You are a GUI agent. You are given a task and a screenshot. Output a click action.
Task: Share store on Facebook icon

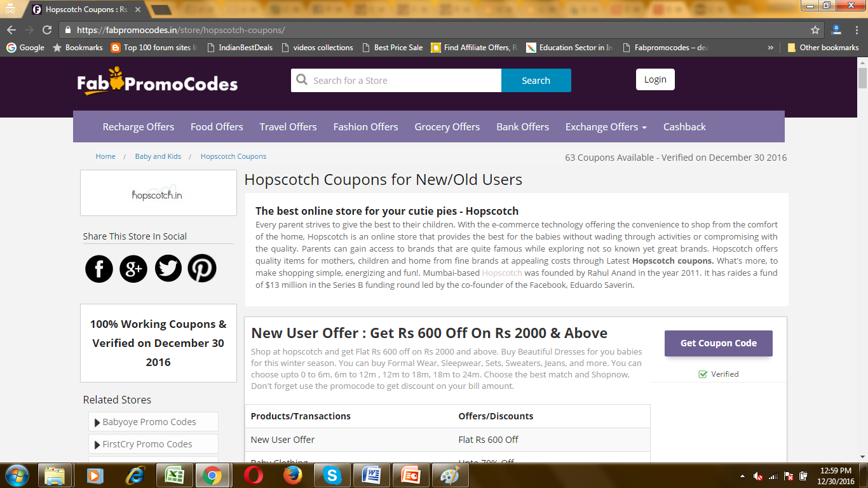tap(99, 269)
